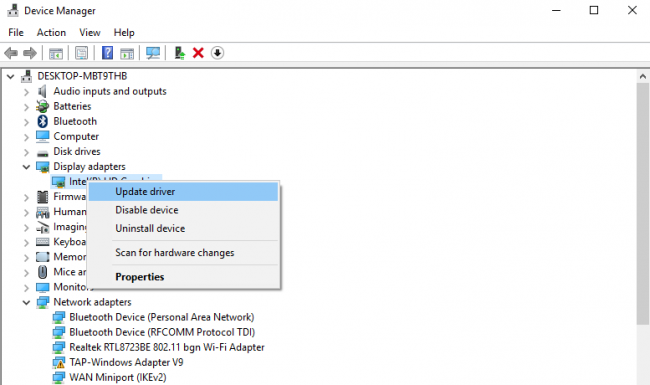Click the TAP-Windows Adapter warning icon
The image size is (650, 385).
point(58,363)
